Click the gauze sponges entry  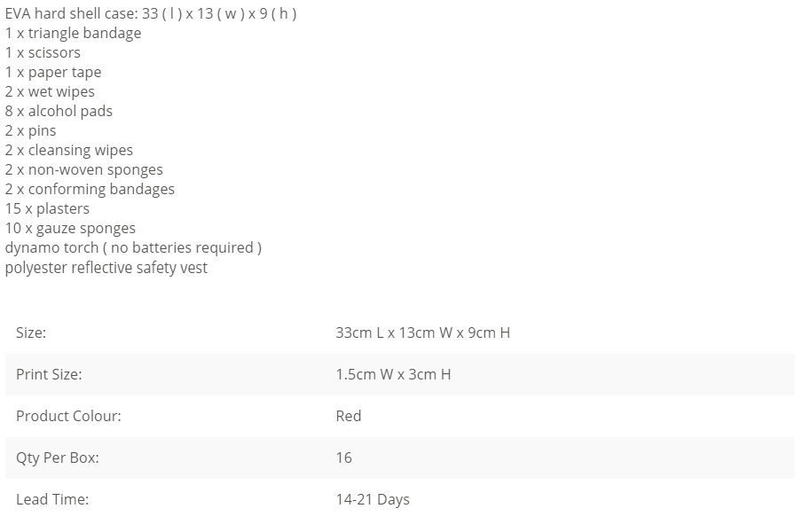click(71, 229)
